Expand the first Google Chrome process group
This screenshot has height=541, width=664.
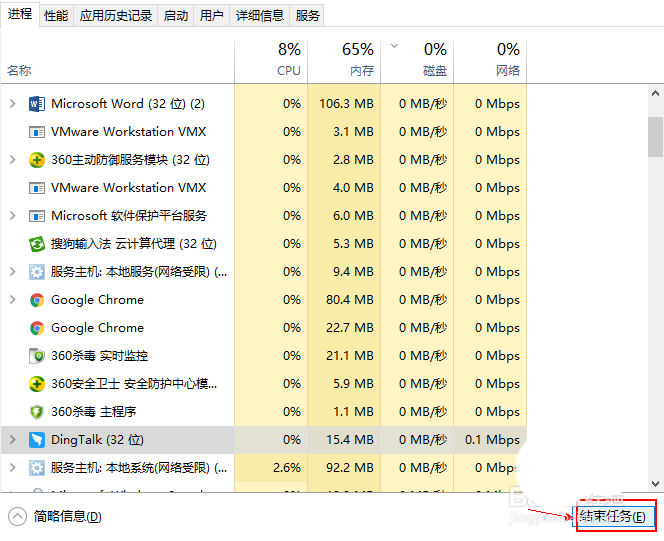coord(13,300)
